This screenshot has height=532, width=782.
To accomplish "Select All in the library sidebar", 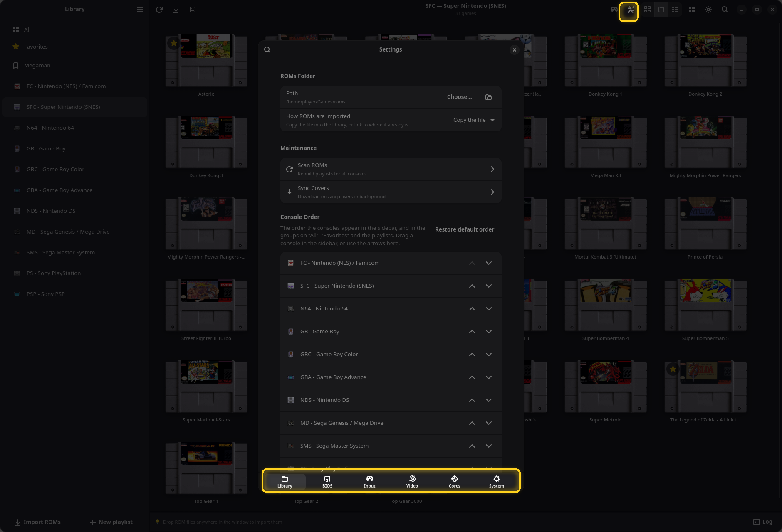I will point(75,30).
